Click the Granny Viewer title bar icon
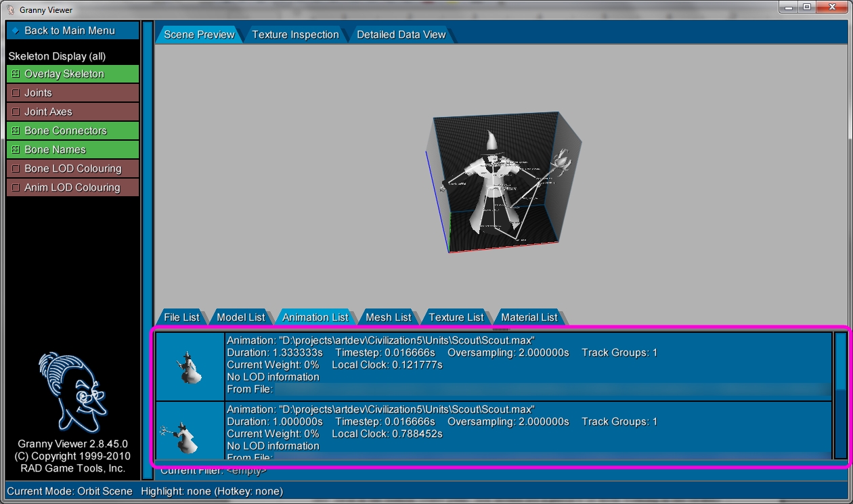853x504 pixels. [10, 9]
